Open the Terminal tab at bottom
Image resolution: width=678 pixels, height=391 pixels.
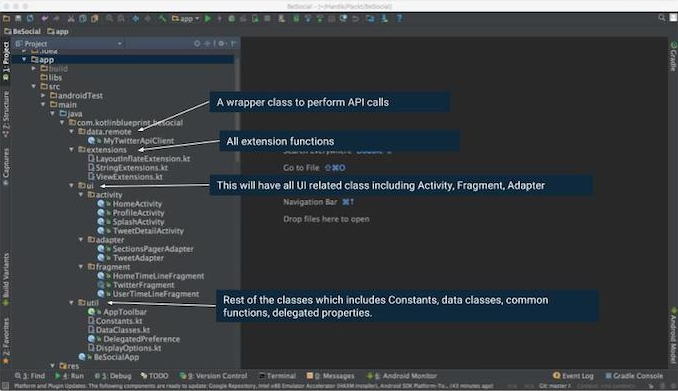pyautogui.click(x=277, y=376)
